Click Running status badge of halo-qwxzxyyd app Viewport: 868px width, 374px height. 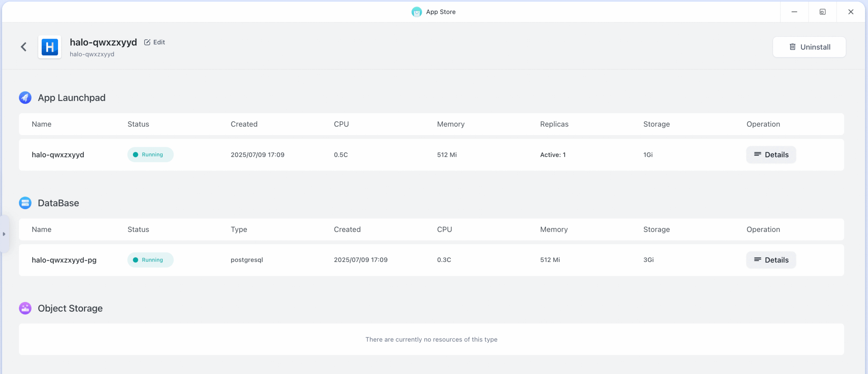coord(151,155)
